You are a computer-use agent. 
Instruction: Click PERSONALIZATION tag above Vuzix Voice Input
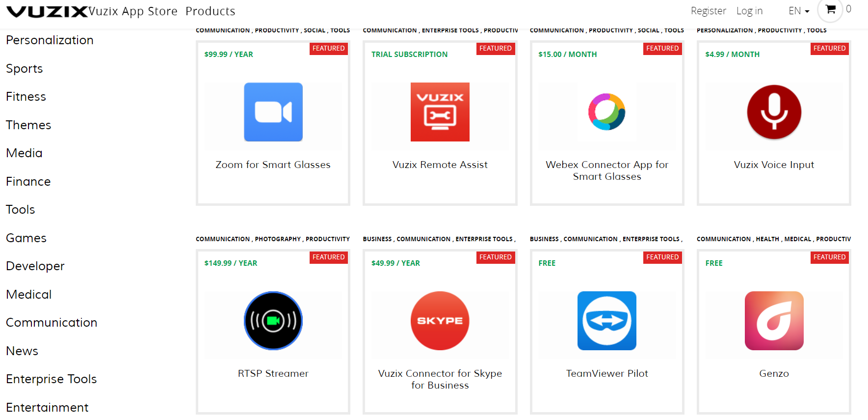(725, 30)
